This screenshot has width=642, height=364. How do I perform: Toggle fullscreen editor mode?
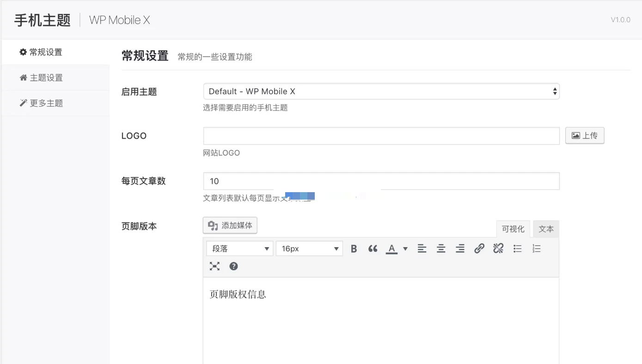click(x=214, y=266)
